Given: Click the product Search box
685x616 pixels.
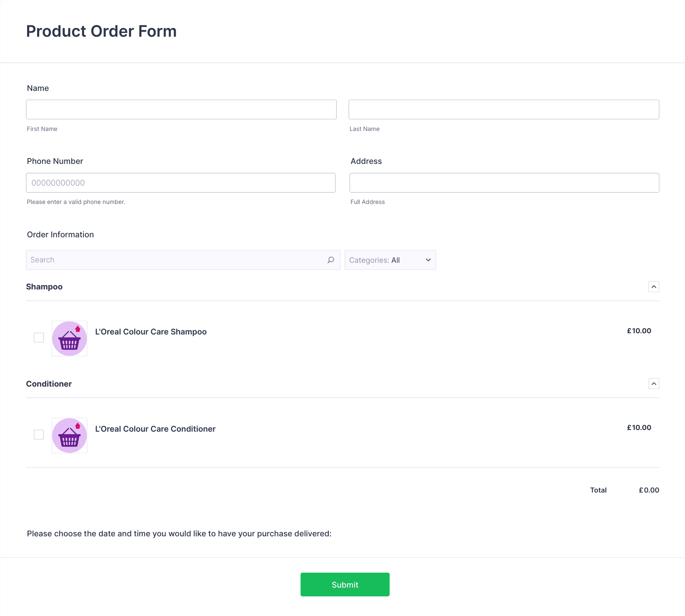Looking at the screenshot, I should coord(183,260).
